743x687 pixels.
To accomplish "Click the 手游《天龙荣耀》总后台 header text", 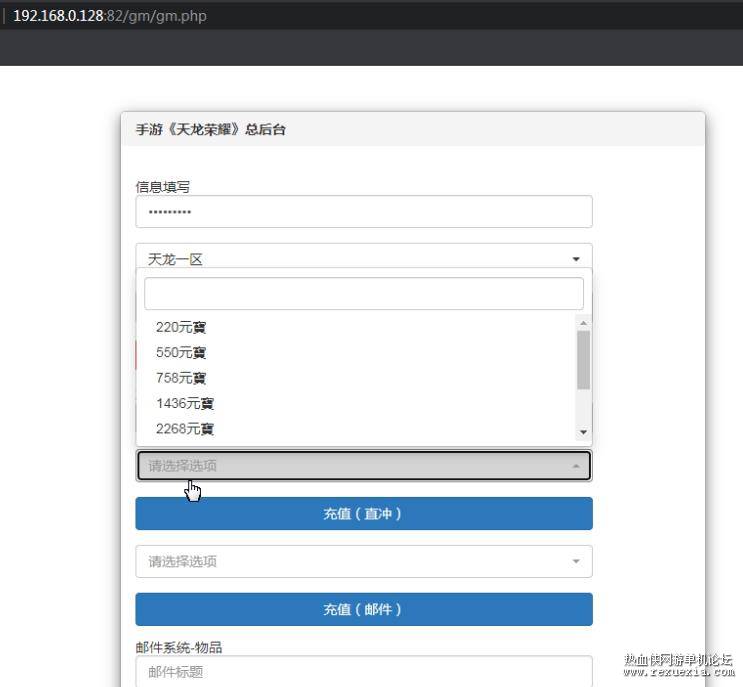I will tap(211, 129).
